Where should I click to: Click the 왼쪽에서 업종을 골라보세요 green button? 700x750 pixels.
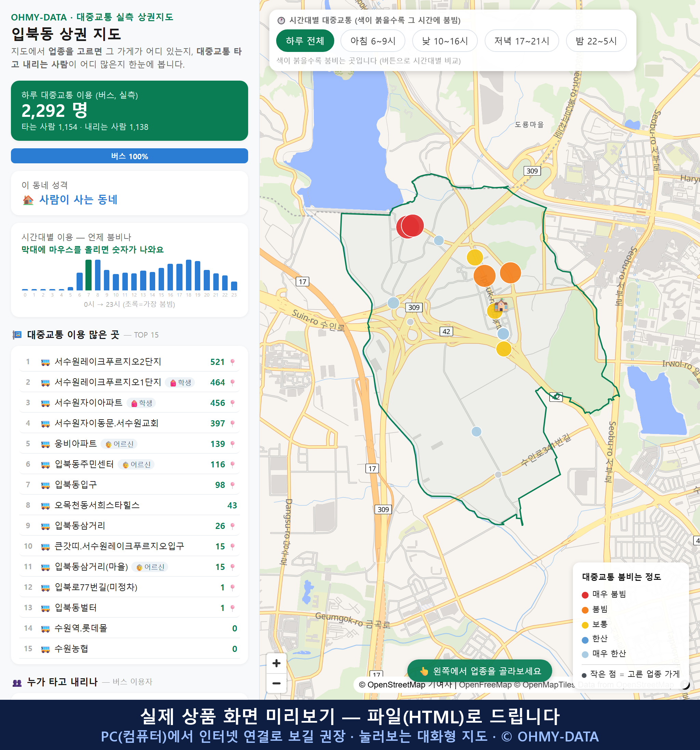pyautogui.click(x=479, y=671)
